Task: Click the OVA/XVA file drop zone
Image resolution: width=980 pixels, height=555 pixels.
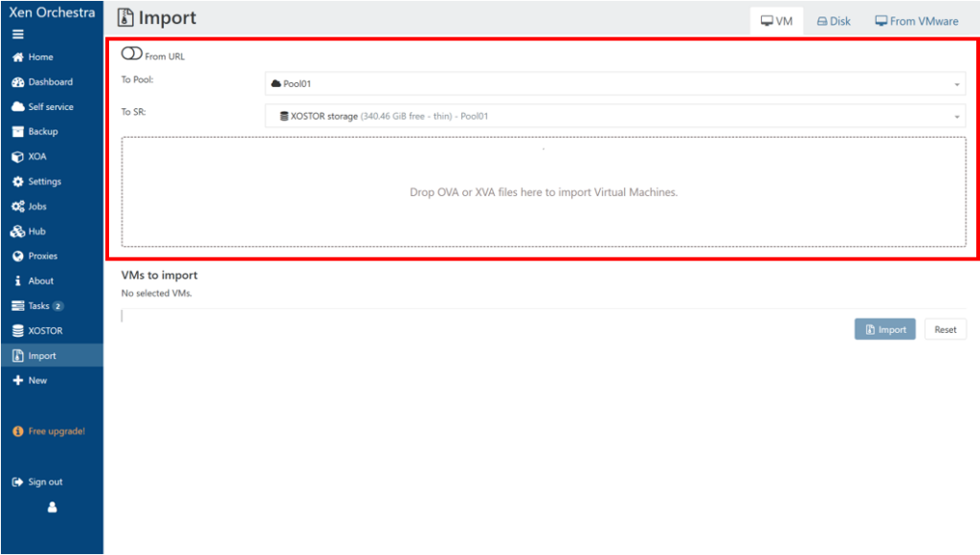Action: click(x=543, y=192)
